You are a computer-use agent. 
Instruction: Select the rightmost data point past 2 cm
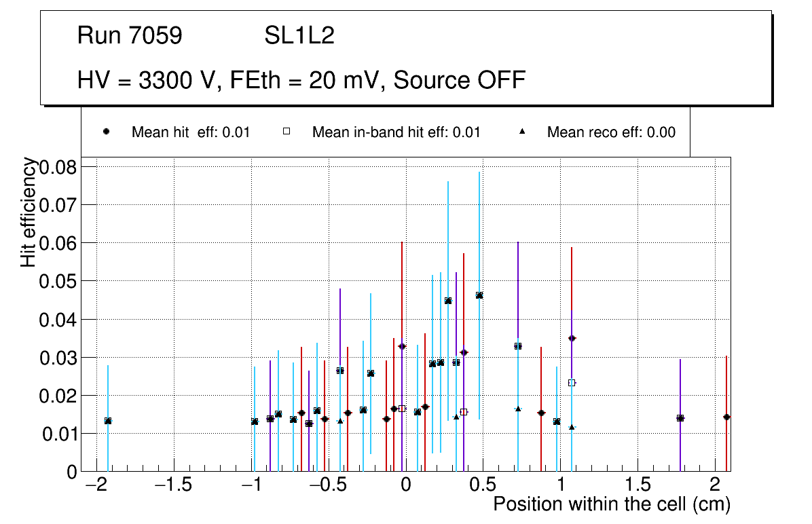click(x=726, y=417)
